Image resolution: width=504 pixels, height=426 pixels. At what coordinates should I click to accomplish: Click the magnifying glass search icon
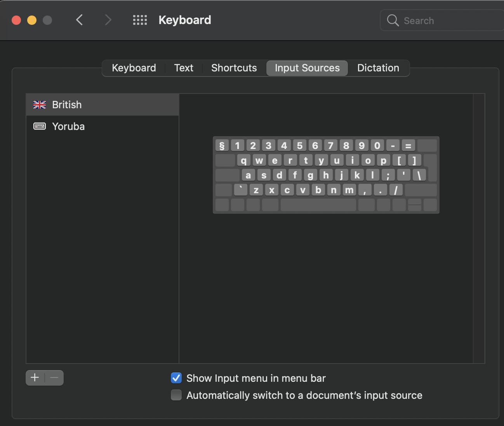click(393, 21)
